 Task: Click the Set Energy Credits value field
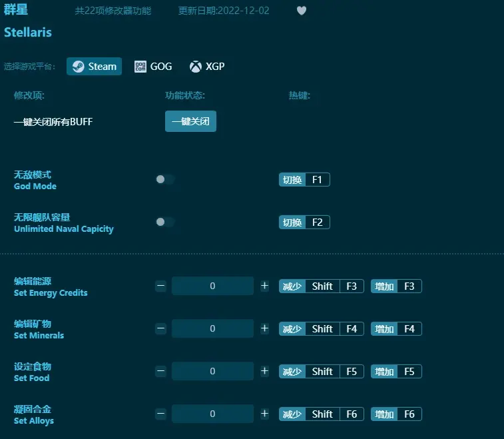point(212,286)
